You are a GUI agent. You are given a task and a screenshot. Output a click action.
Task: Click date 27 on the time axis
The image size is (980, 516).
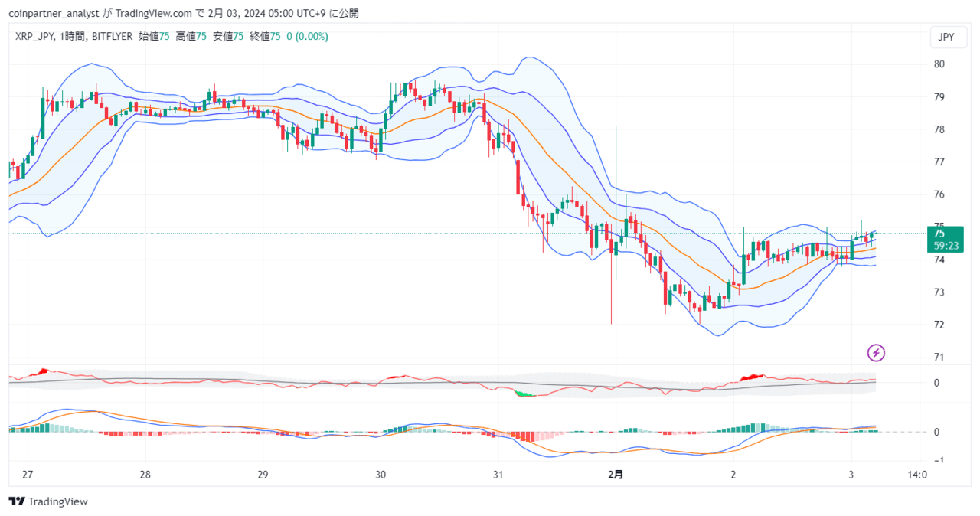tap(27, 475)
